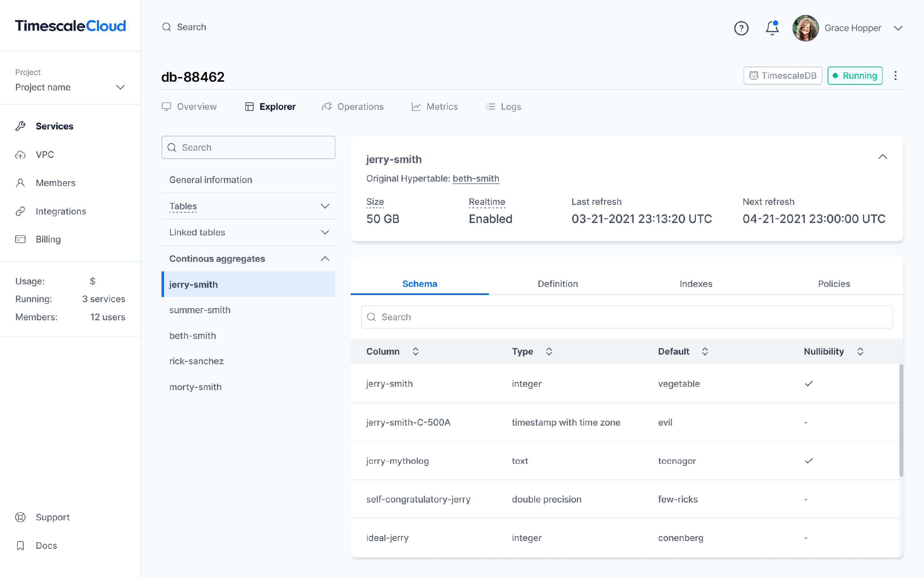Expand the Tables section
924x578 pixels.
[325, 206]
